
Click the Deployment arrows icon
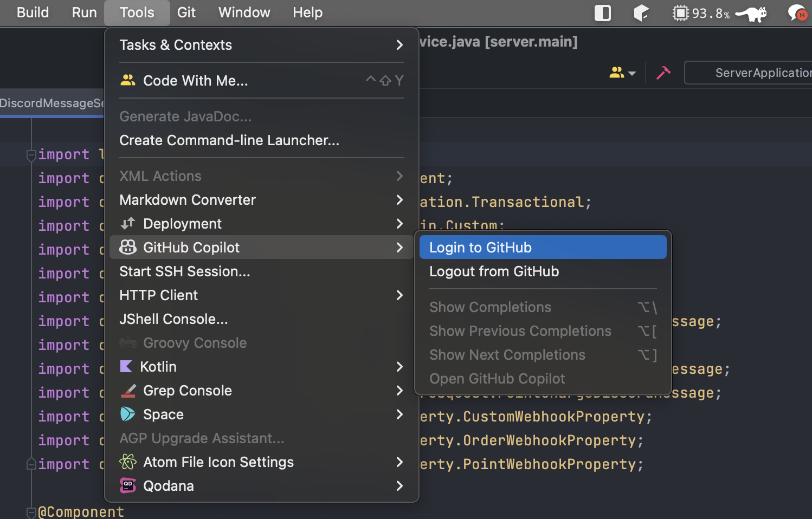[x=128, y=223]
